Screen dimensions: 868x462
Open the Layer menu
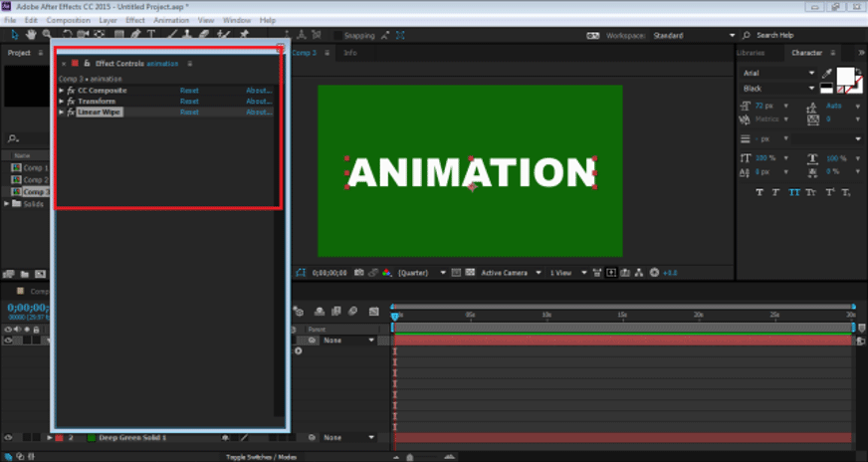(108, 20)
